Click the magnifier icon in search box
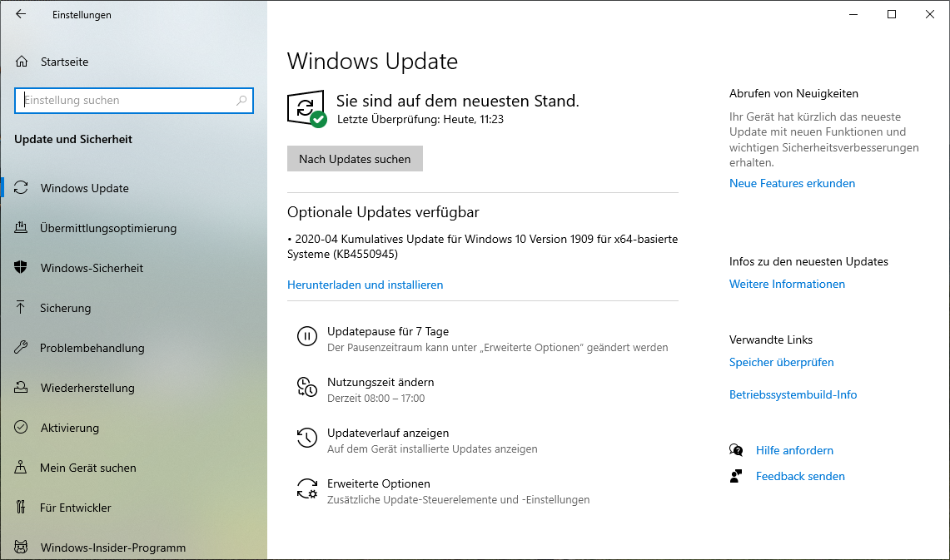This screenshot has height=560, width=950. pos(241,101)
